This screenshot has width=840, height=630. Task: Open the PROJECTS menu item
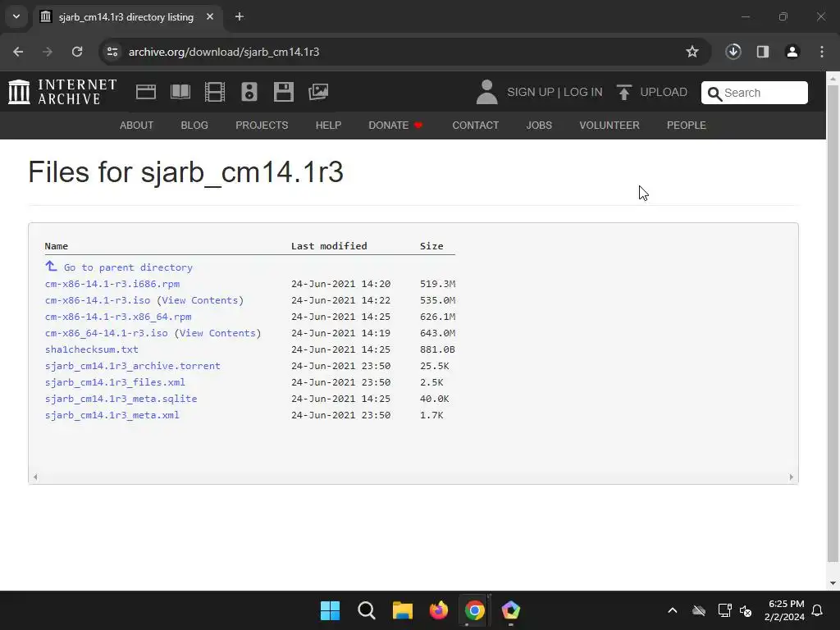262,126
